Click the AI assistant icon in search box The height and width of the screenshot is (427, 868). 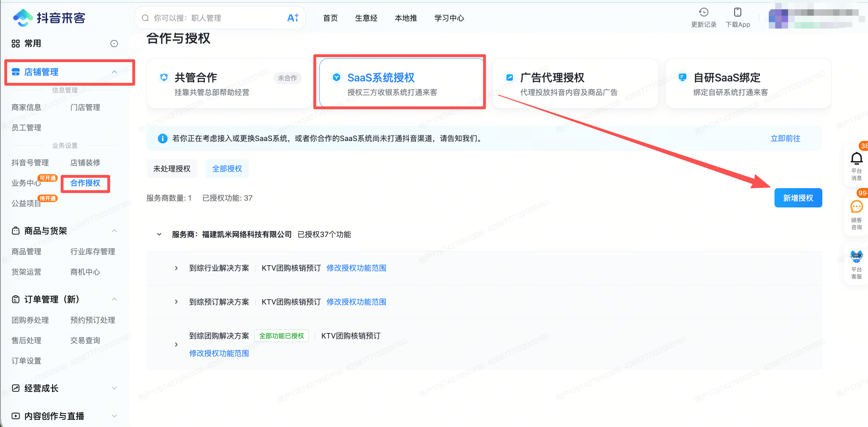293,17
